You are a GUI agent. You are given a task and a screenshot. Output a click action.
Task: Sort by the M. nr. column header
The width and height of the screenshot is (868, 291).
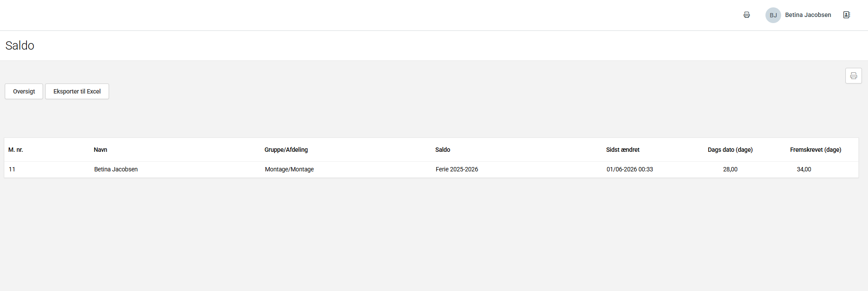(x=16, y=150)
